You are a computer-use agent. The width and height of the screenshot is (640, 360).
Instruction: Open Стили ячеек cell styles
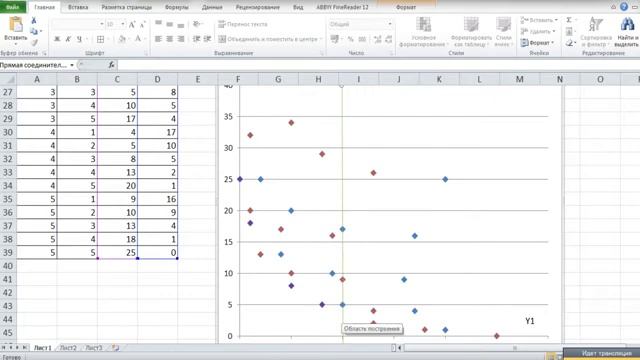coord(504,32)
